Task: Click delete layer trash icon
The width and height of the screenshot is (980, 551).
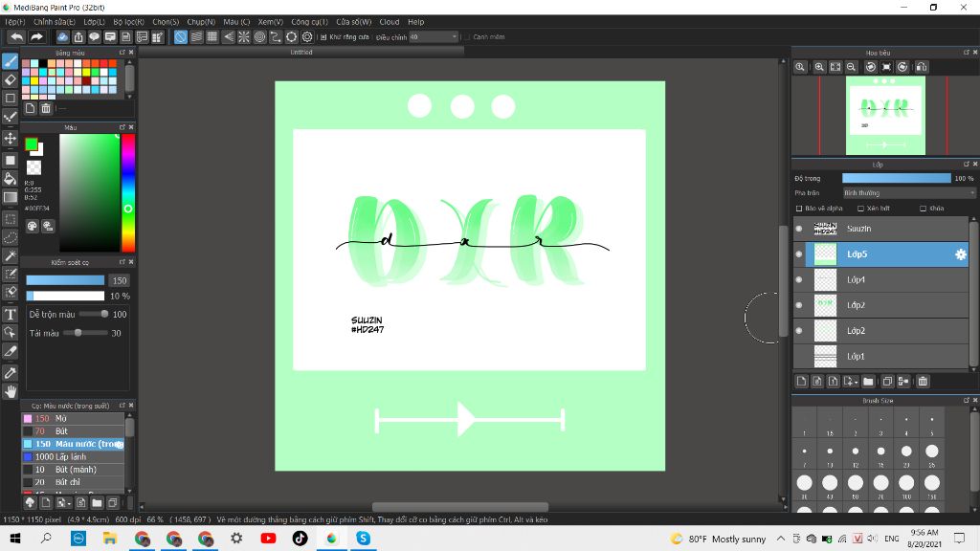Action: point(923,381)
